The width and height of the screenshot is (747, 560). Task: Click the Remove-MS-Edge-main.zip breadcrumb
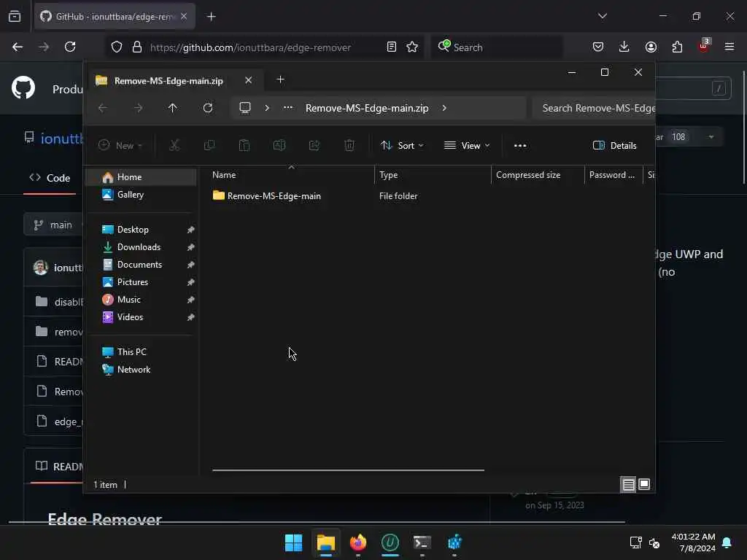pyautogui.click(x=367, y=108)
